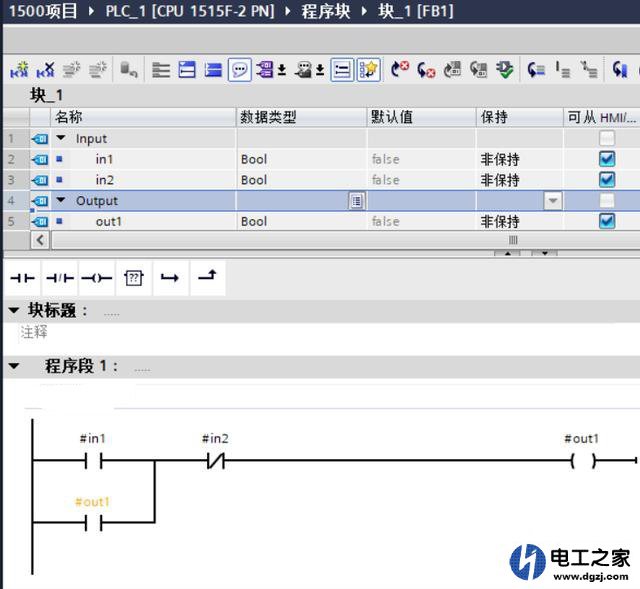640x589 pixels.
Task: Click 程序块 in the breadcrumb
Action: point(326,11)
